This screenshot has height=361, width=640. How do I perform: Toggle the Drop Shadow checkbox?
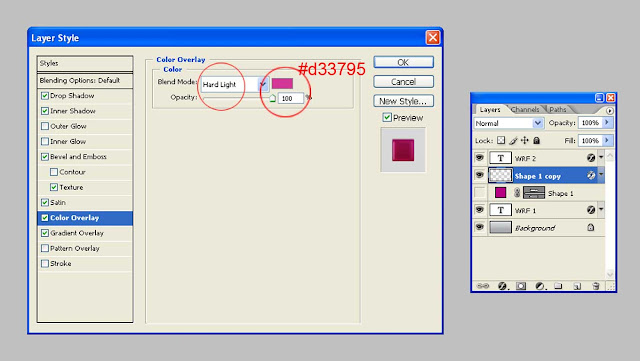[45, 96]
